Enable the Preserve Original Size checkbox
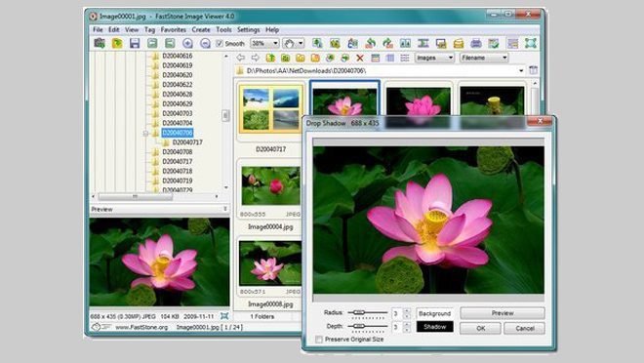This screenshot has width=644, height=363. (x=319, y=340)
